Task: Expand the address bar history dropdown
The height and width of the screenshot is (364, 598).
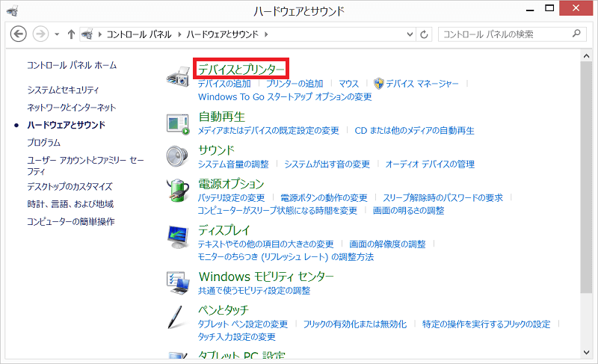Action: [410, 34]
